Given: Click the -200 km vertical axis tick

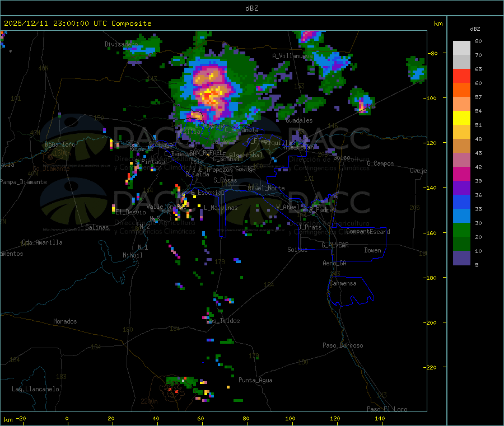Looking at the screenshot, I should coord(430,322).
